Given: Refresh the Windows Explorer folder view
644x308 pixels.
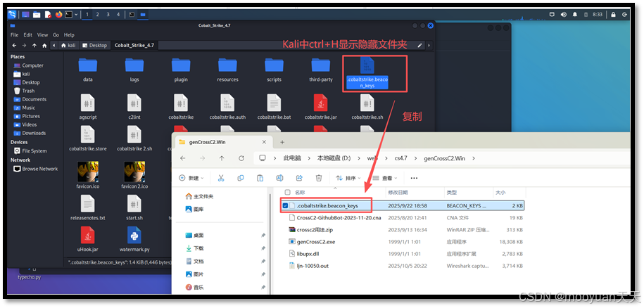Looking at the screenshot, I should 241,158.
